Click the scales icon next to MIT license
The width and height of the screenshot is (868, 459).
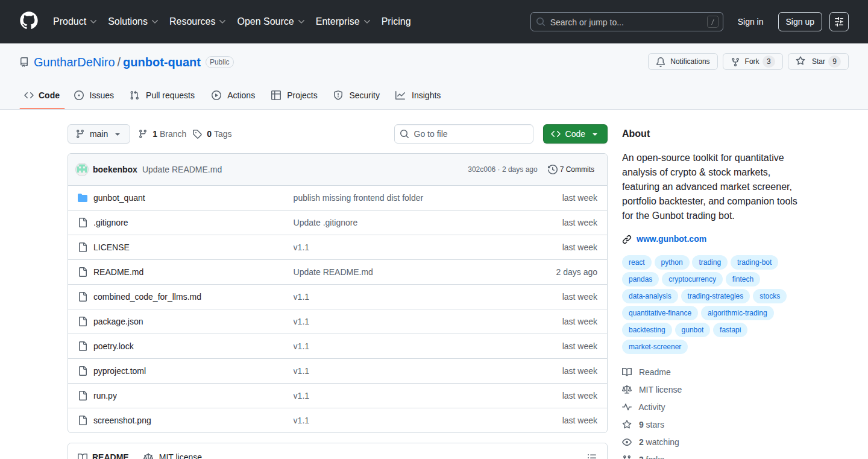pos(627,390)
